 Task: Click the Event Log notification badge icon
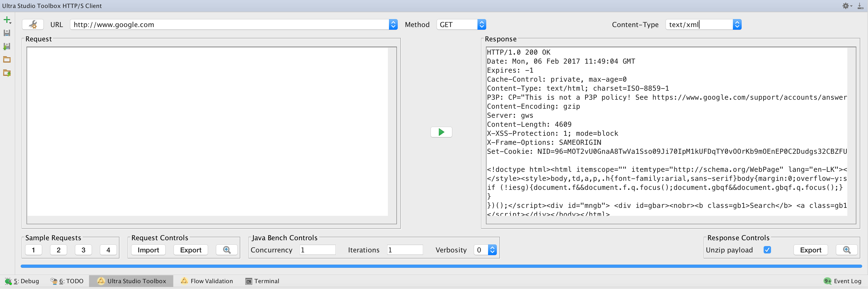[x=827, y=281]
